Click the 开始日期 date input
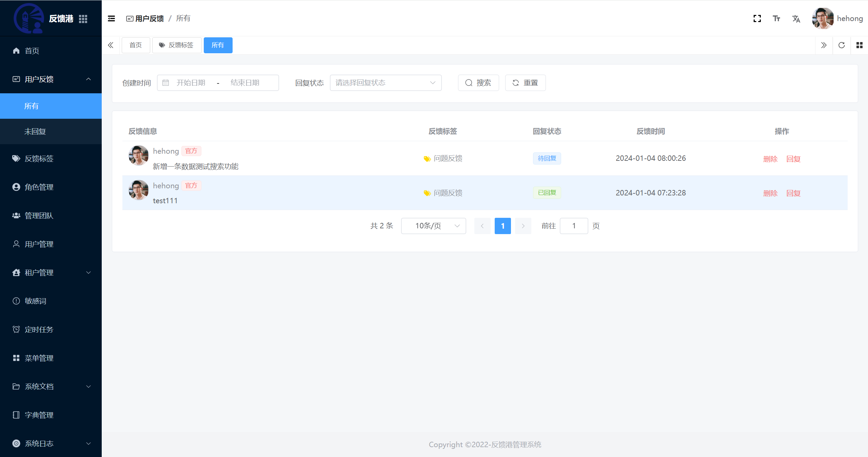This screenshot has height=457, width=868. 191,83
